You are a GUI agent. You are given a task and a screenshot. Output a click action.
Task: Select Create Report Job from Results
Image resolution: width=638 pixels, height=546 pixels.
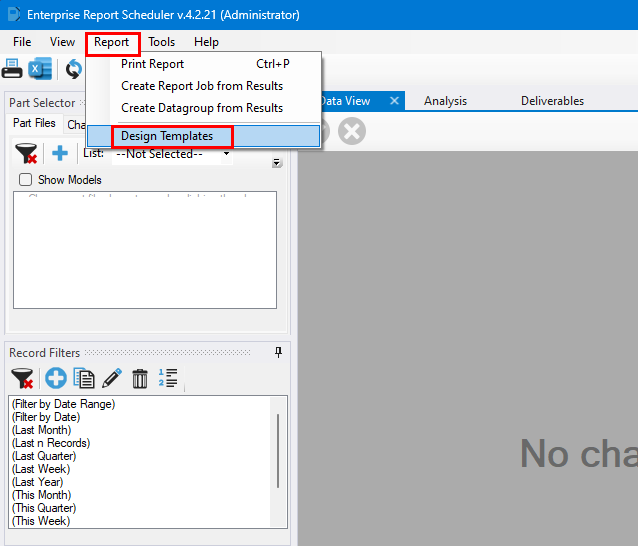coord(202,86)
